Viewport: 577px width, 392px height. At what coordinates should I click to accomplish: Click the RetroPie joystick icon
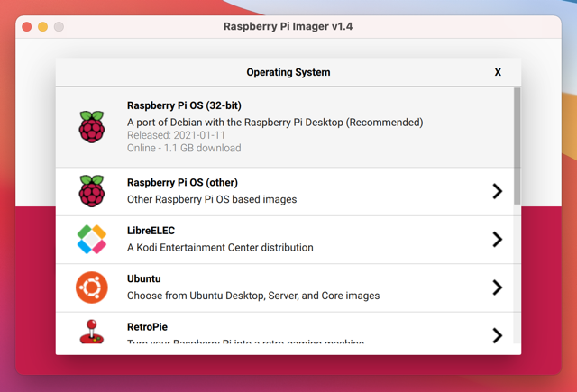click(x=92, y=332)
